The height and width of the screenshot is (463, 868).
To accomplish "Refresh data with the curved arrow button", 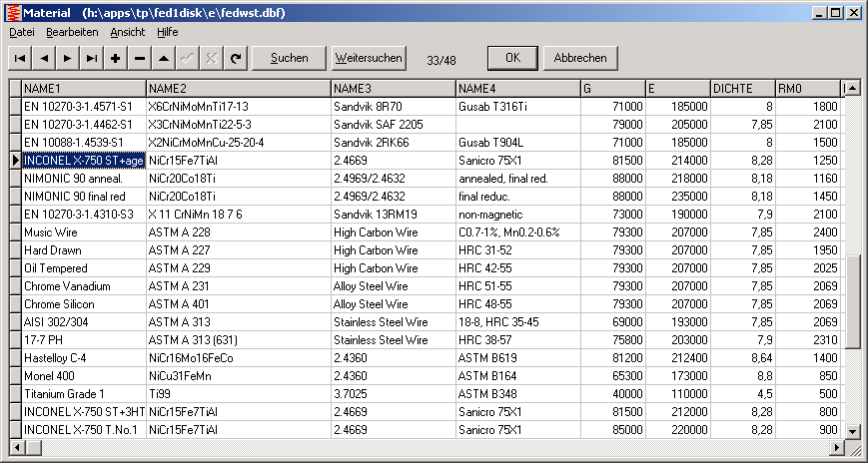I will tap(236, 58).
